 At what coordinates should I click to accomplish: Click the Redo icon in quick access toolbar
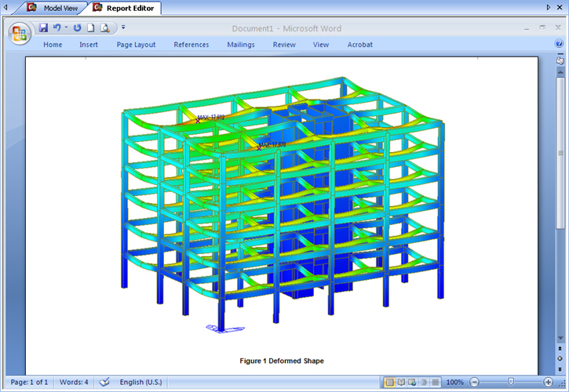click(77, 27)
